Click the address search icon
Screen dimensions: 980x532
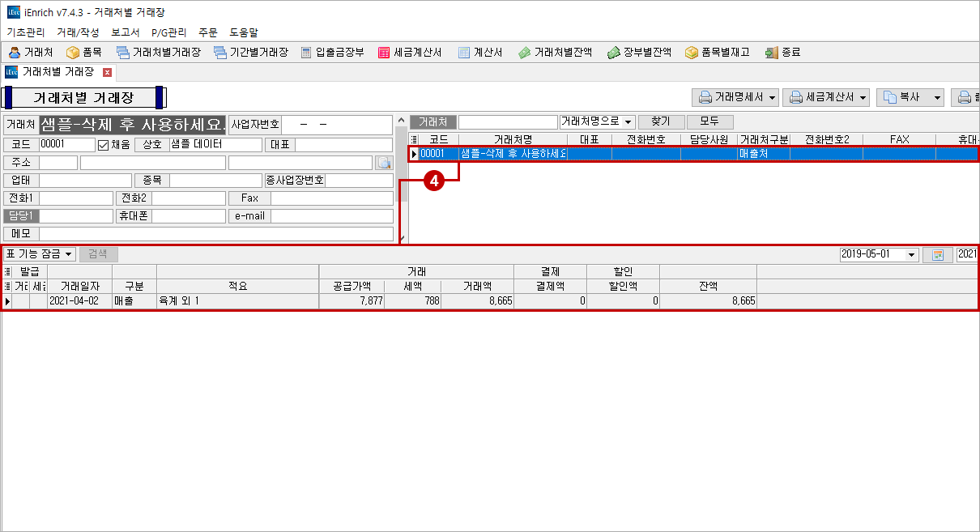point(384,163)
